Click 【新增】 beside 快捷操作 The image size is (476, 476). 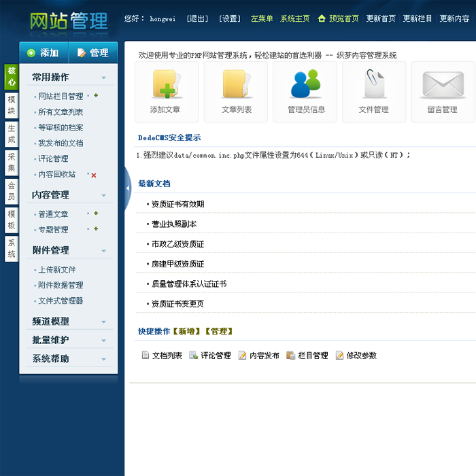click(x=187, y=331)
